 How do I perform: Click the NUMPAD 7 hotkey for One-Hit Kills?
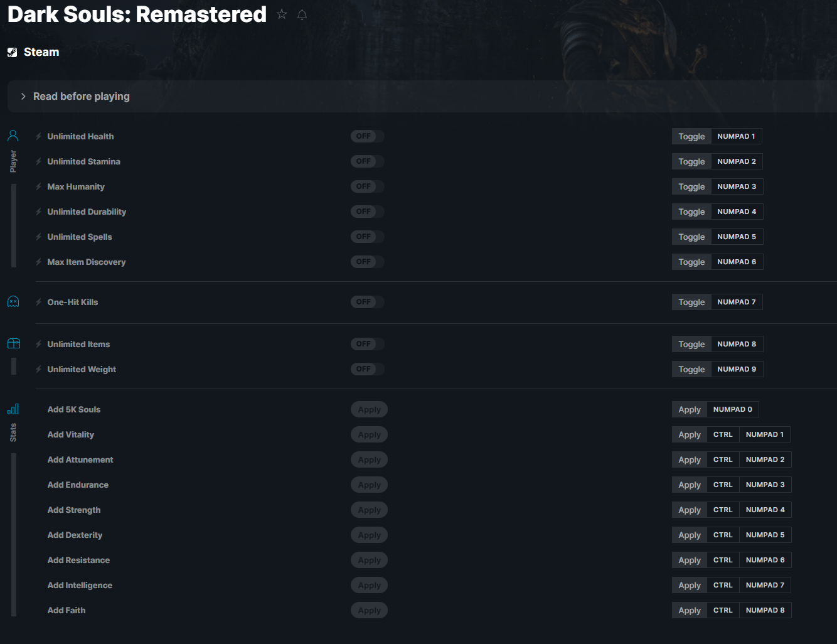pos(737,302)
